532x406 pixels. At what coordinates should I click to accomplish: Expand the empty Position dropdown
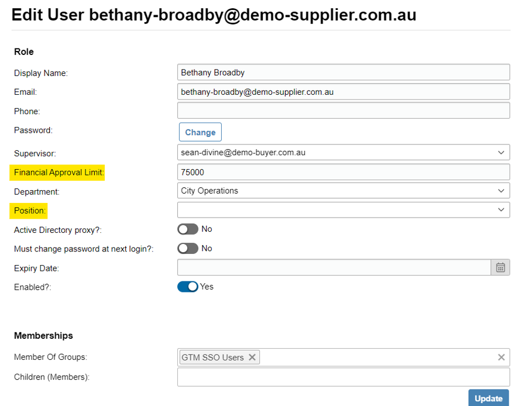coord(344,210)
